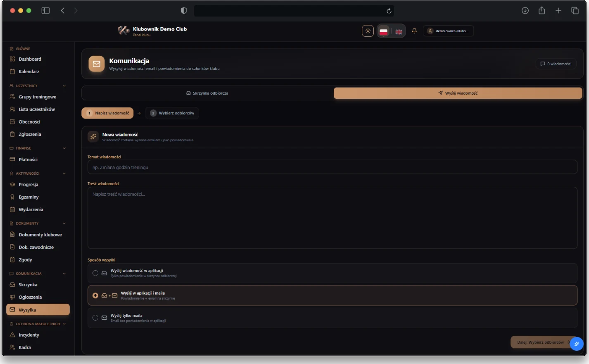Toggle the light theme sun icon
The width and height of the screenshot is (589, 364).
[368, 31]
